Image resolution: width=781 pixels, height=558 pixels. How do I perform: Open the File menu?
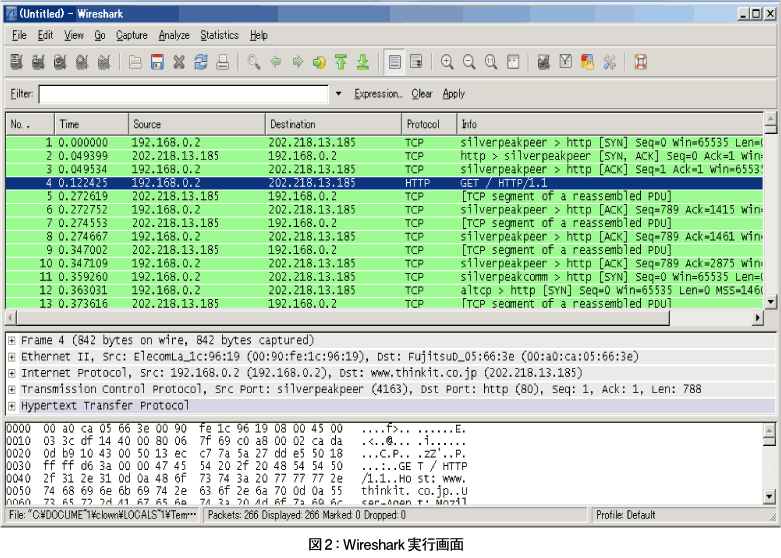pos(19,35)
